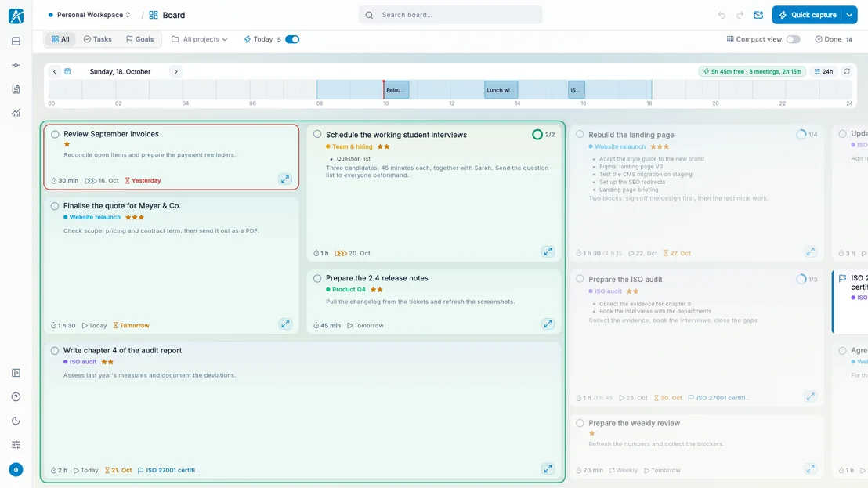Open the Personal Workspace switcher

point(89,15)
